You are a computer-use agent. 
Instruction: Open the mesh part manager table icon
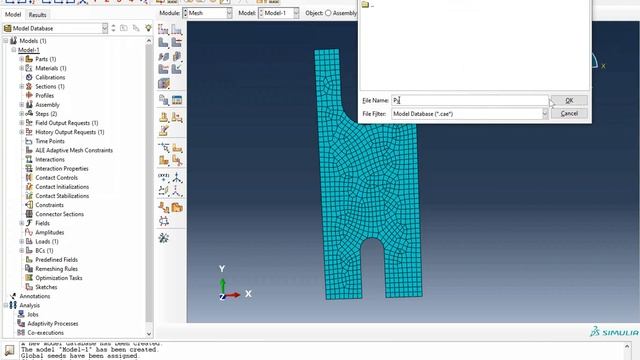click(177, 100)
